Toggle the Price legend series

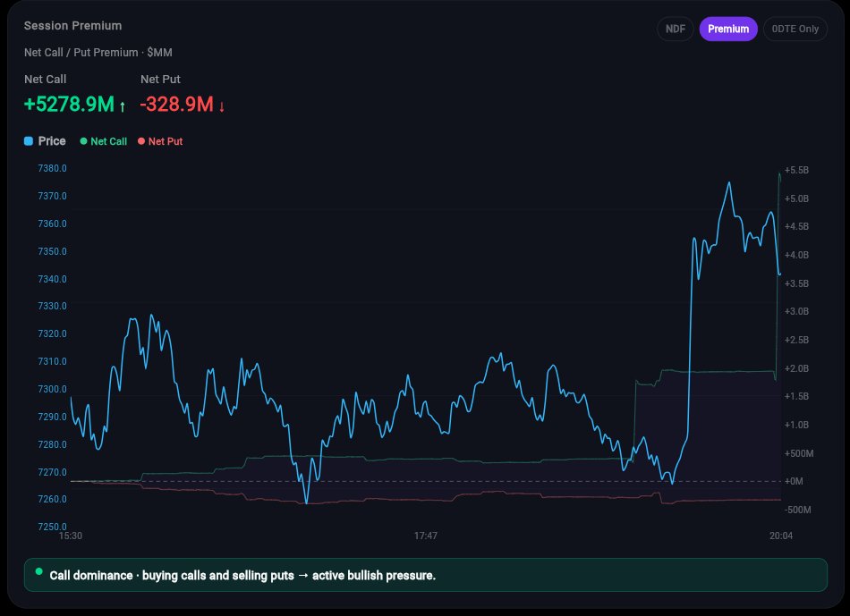click(45, 141)
